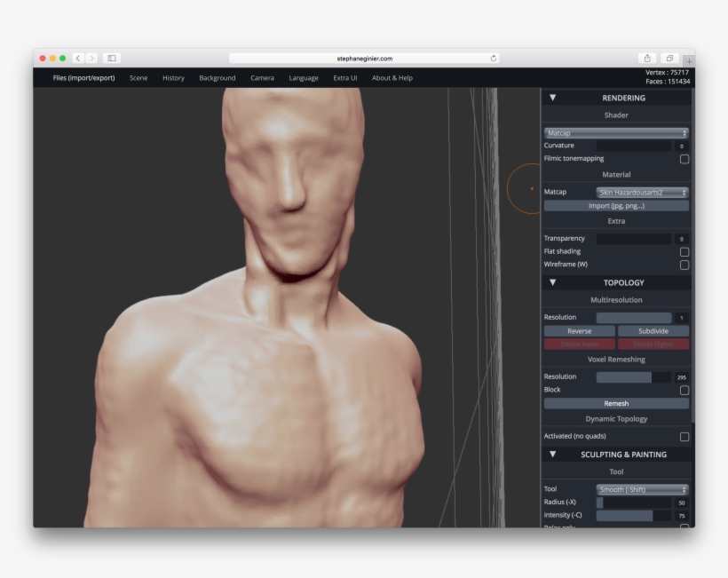Open the About & Help menu

tap(391, 77)
